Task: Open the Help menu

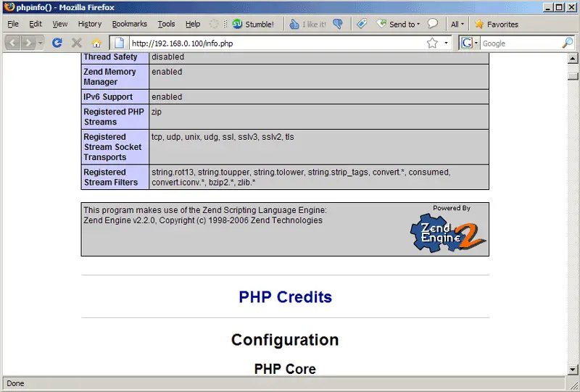Action: tap(193, 24)
